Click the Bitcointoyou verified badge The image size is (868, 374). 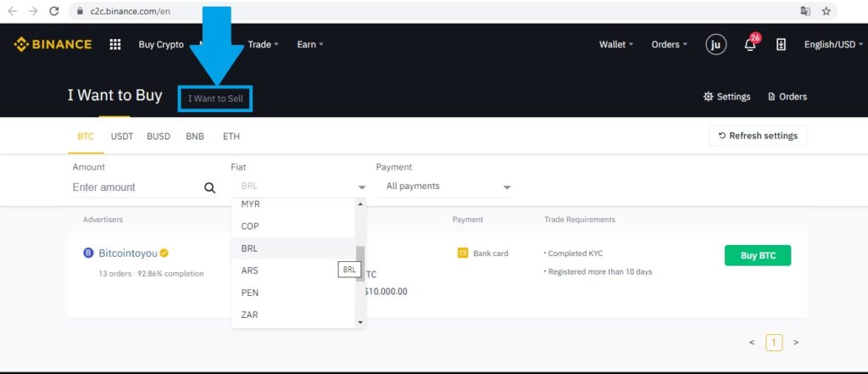164,254
